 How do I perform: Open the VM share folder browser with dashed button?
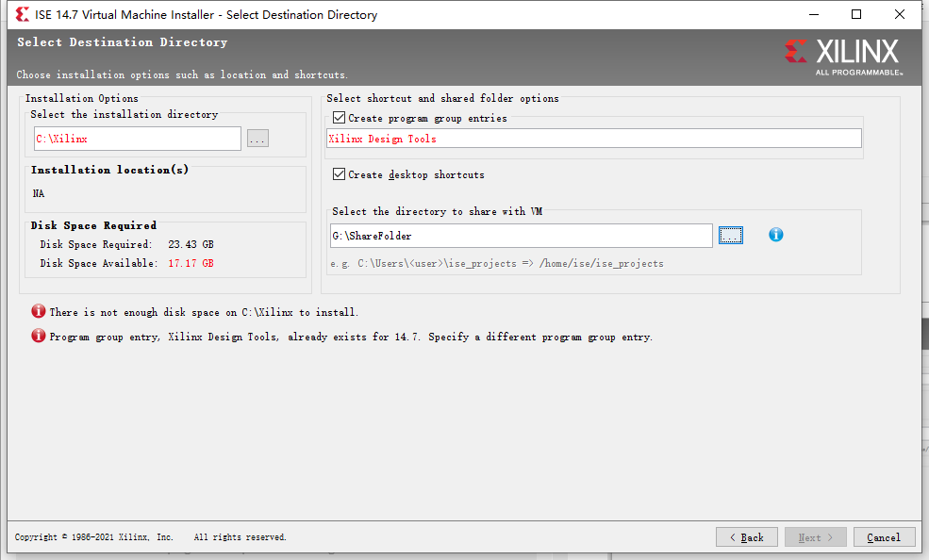(730, 235)
